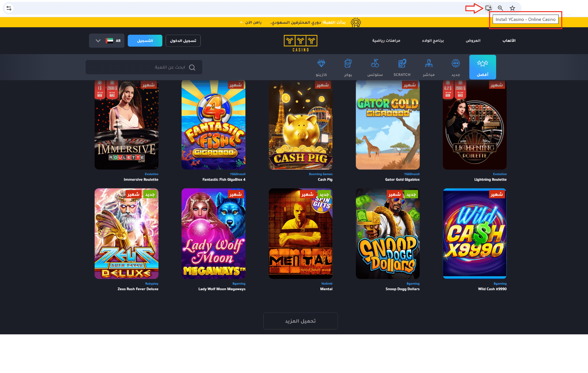Click YGGDrassil provider above Fantastic Fish
Viewport: 588px width, 373px height.
point(238,174)
